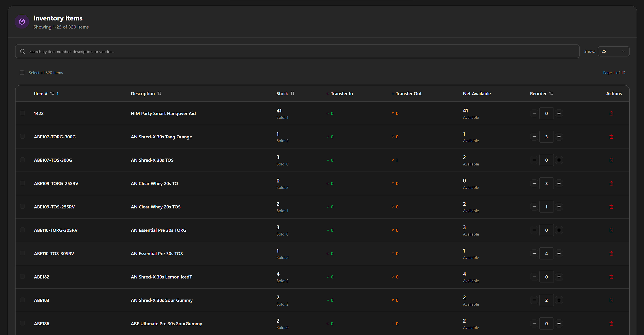Increase reorder for ABE107-TORG-300G
The image size is (644, 335).
click(559, 137)
